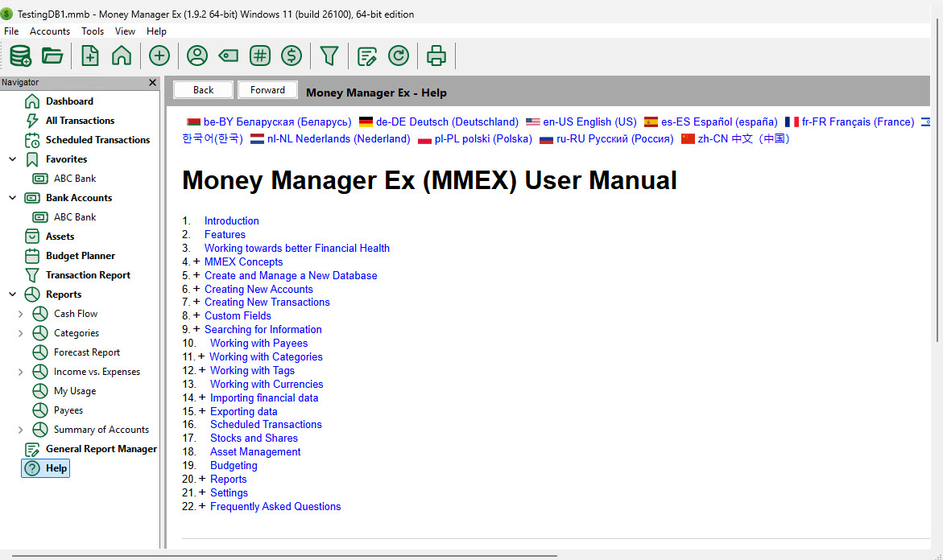This screenshot has height=560, width=943.
Task: Open Payee manager person icon
Action: tap(197, 56)
